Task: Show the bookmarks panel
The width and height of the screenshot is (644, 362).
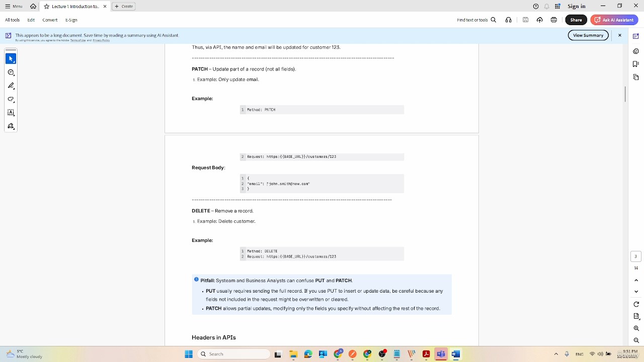Action: pyautogui.click(x=636, y=64)
